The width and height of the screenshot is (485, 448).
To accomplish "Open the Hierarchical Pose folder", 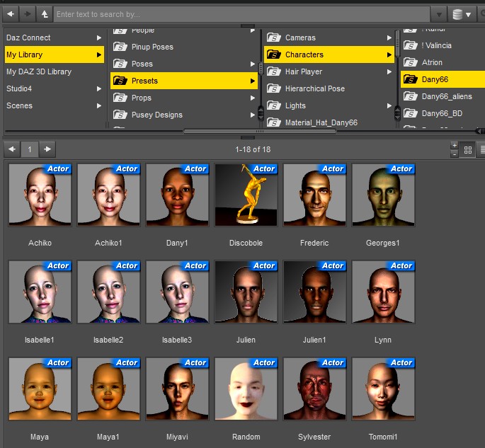I will pyautogui.click(x=329, y=88).
